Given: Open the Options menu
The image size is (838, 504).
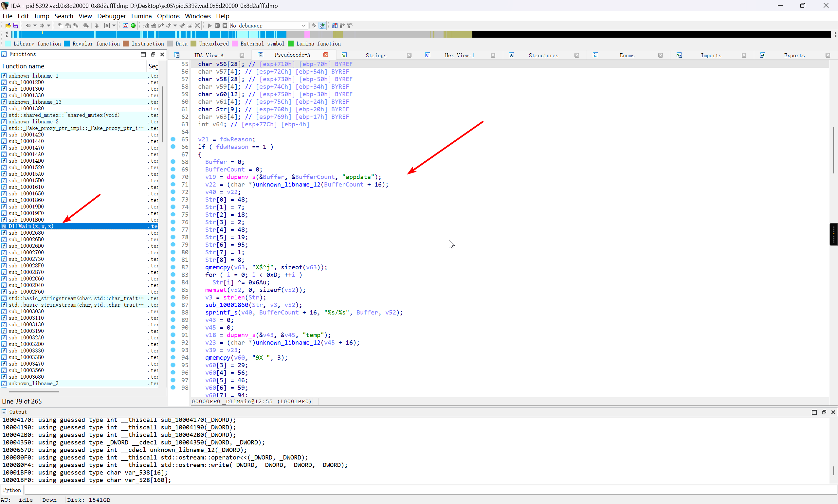Looking at the screenshot, I should 168,16.
